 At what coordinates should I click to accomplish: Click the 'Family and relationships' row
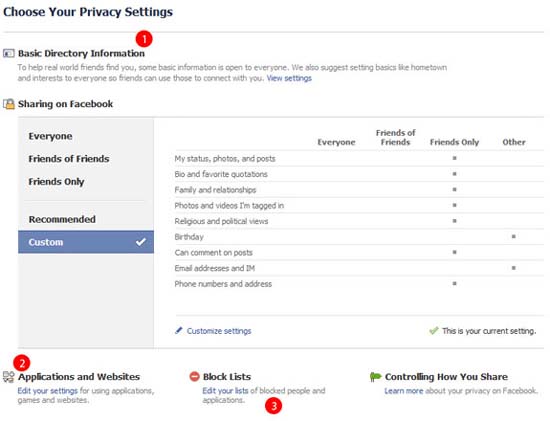(x=359, y=190)
